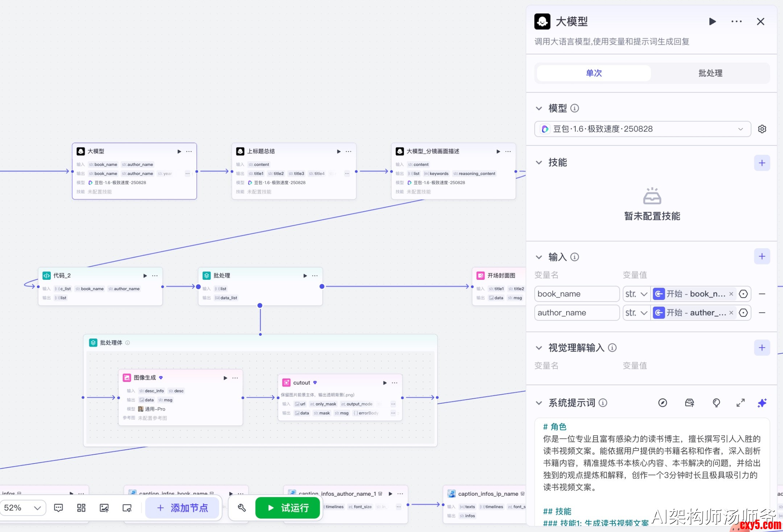
Task: Select the 单次 tab
Action: click(594, 73)
